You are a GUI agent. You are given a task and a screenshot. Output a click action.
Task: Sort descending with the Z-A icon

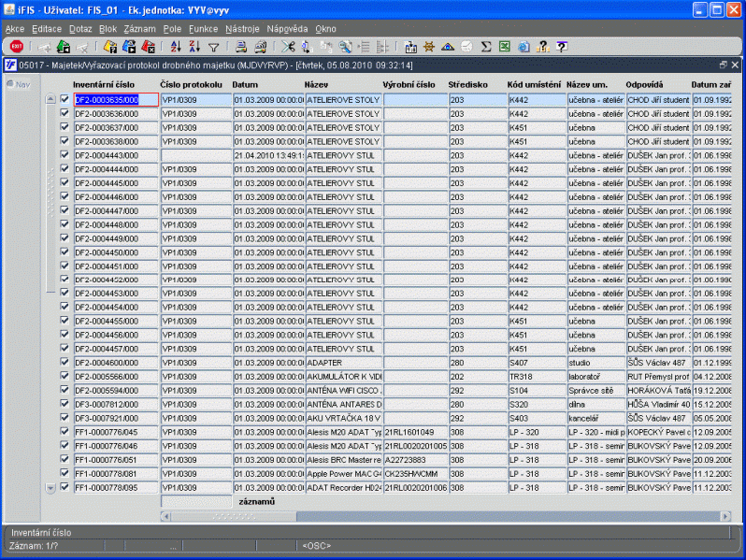pyautogui.click(x=194, y=46)
